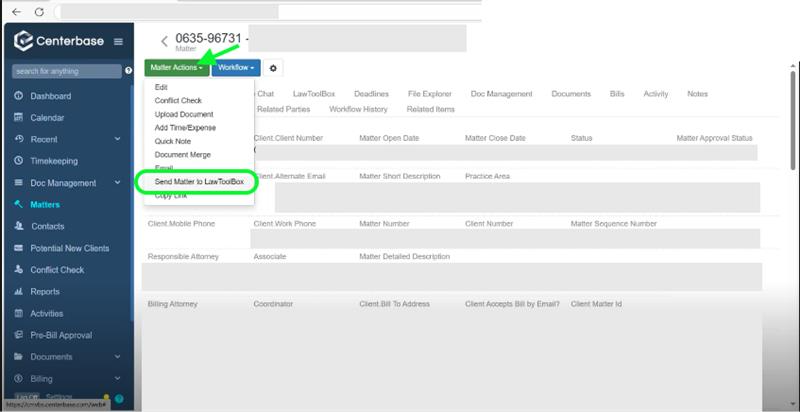
Task: Switch to Related Items tab
Action: pyautogui.click(x=430, y=109)
